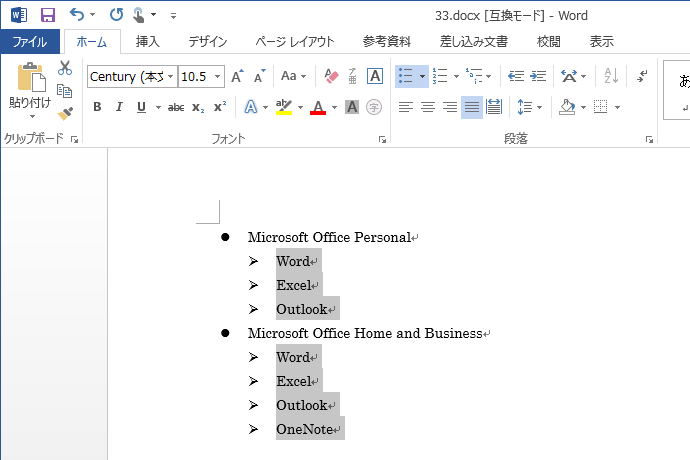Undo the last action
This screenshot has height=460, width=690.
pos(77,15)
